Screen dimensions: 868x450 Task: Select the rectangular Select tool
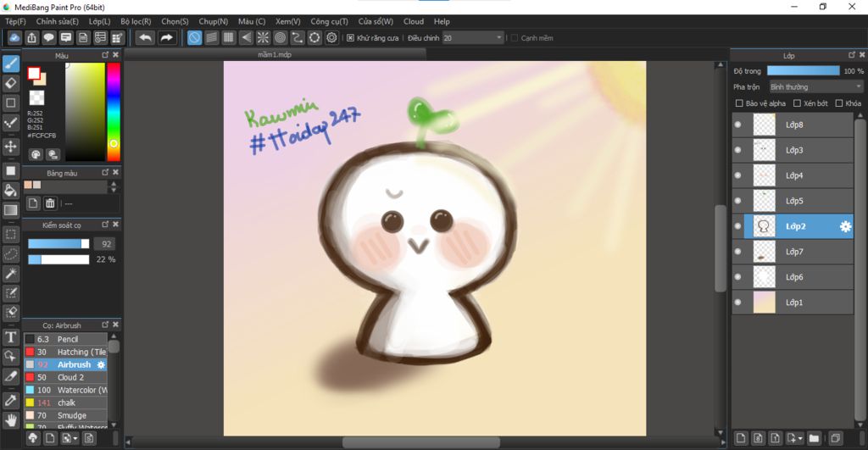(x=10, y=235)
